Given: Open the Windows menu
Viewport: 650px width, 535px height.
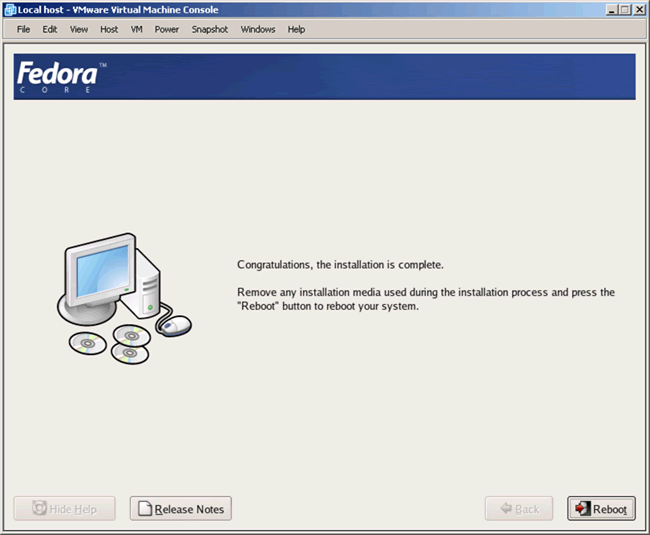Looking at the screenshot, I should click(x=258, y=29).
